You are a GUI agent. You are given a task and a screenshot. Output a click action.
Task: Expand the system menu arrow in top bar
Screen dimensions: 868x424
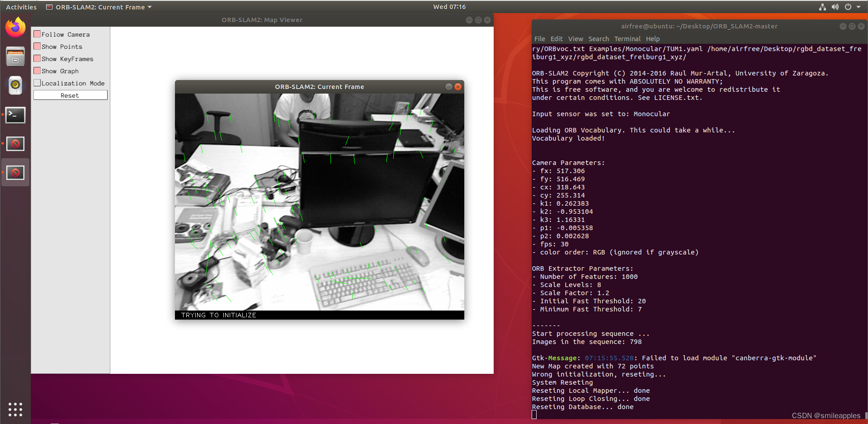[x=859, y=7]
